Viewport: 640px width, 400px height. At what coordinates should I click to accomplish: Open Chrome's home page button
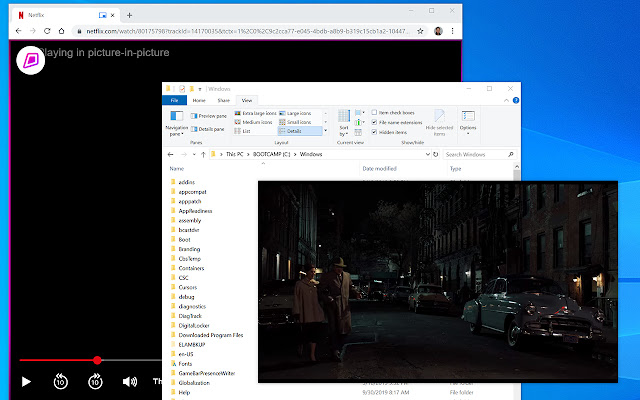pyautogui.click(x=61, y=31)
